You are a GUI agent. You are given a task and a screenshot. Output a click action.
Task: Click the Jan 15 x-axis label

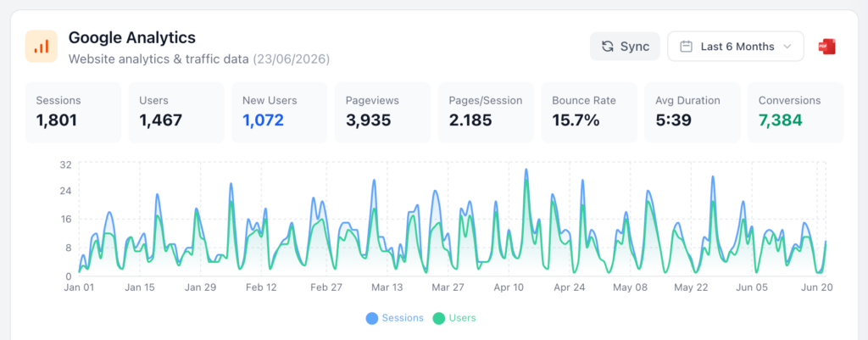point(139,287)
